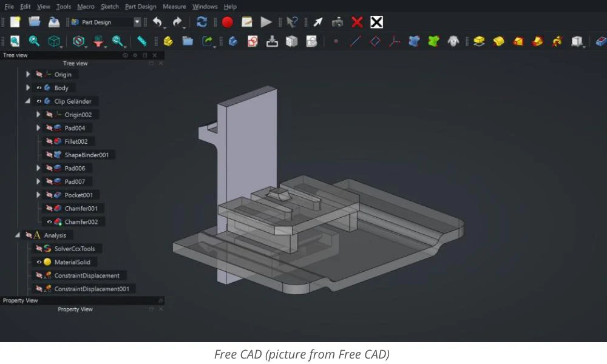Start recording a macro
The height and width of the screenshot is (364, 607).
(227, 22)
